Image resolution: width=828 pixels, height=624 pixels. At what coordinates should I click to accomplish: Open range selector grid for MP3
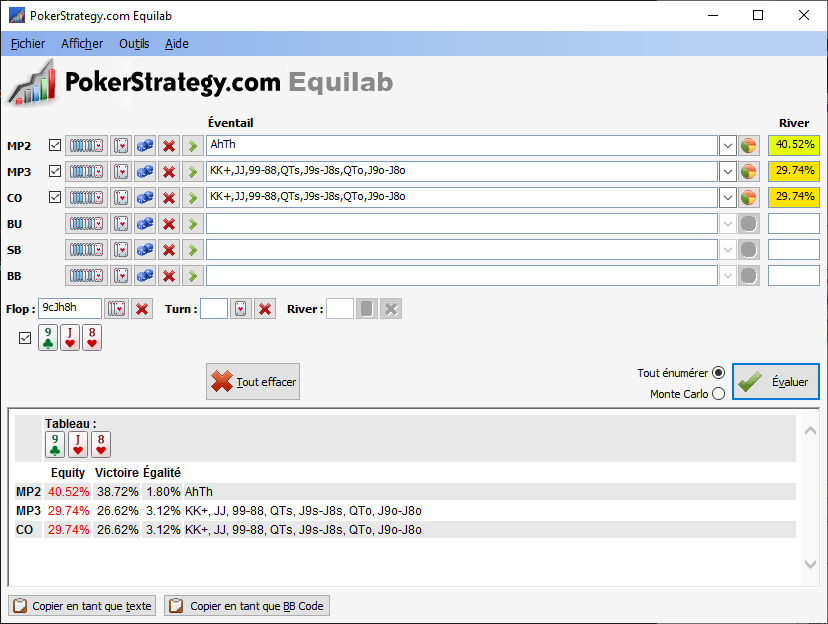[x=87, y=172]
